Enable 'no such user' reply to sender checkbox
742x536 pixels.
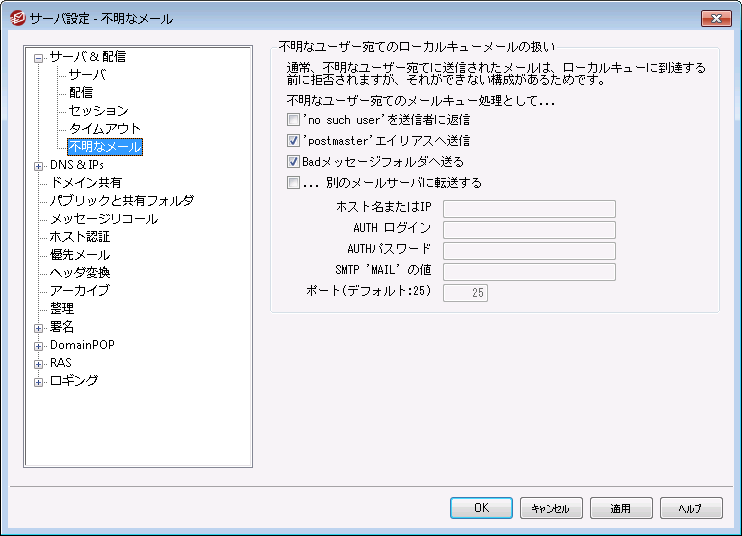pos(293,119)
